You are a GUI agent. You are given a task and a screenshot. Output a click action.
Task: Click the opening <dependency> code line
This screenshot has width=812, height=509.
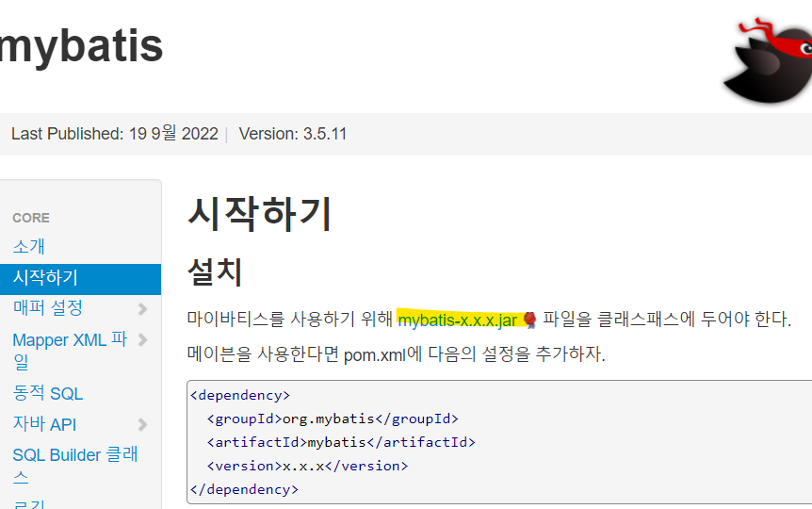240,396
